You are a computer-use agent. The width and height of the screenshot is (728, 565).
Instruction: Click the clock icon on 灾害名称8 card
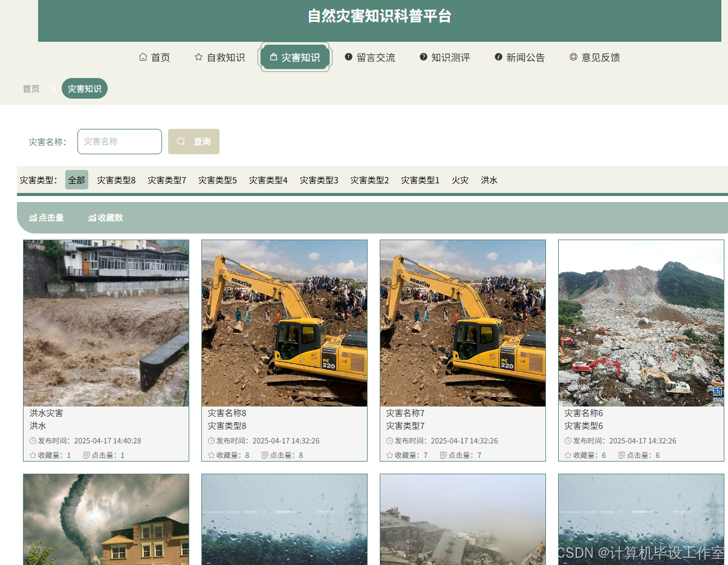click(211, 441)
